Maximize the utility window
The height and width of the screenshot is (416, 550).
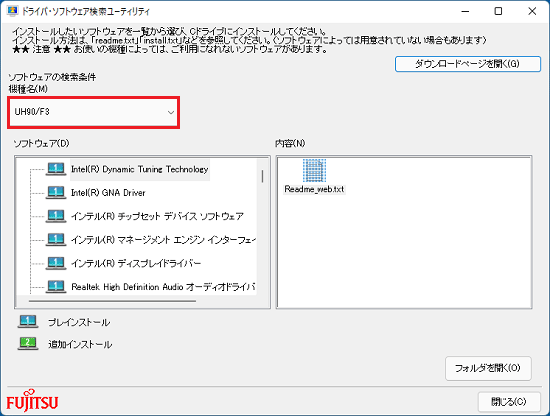(x=498, y=11)
